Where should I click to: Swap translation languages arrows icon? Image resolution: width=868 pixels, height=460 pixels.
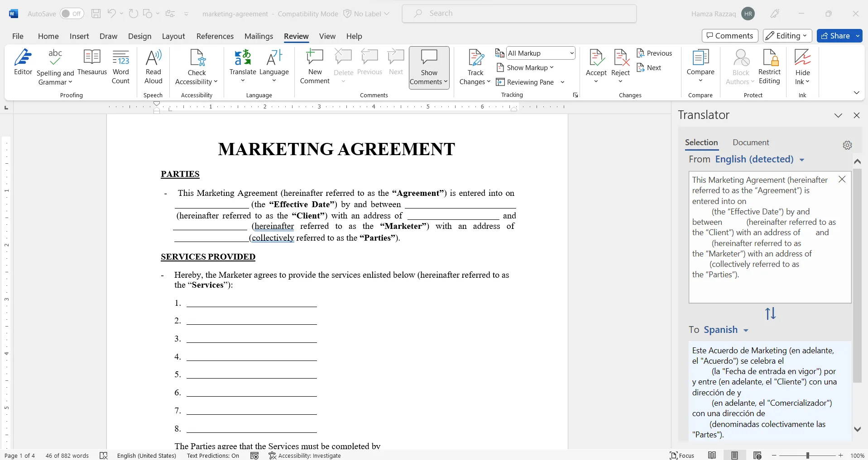click(x=770, y=313)
